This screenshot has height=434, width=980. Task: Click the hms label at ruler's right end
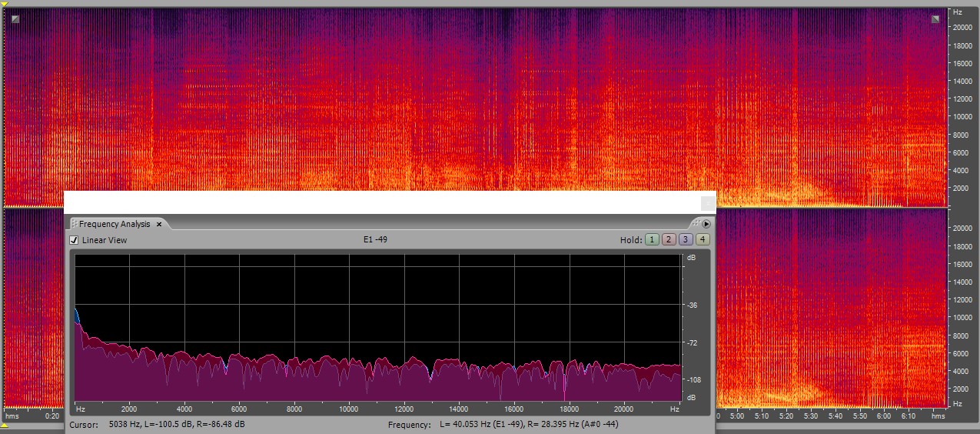click(938, 416)
